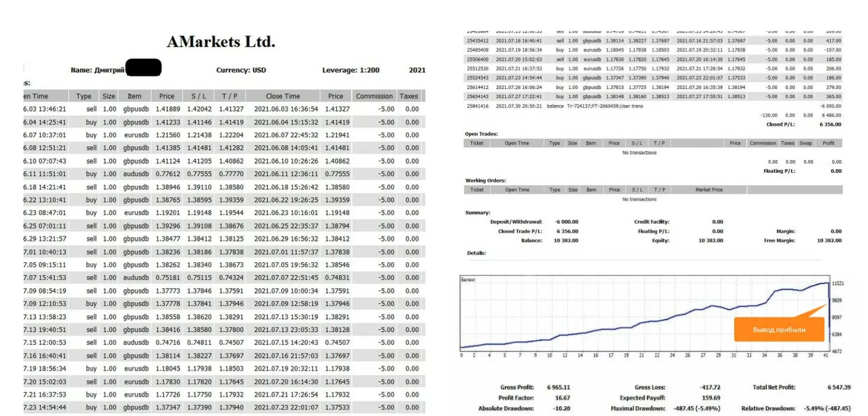Click the Currency: USD label
This screenshot has height=416, width=868.
point(241,71)
